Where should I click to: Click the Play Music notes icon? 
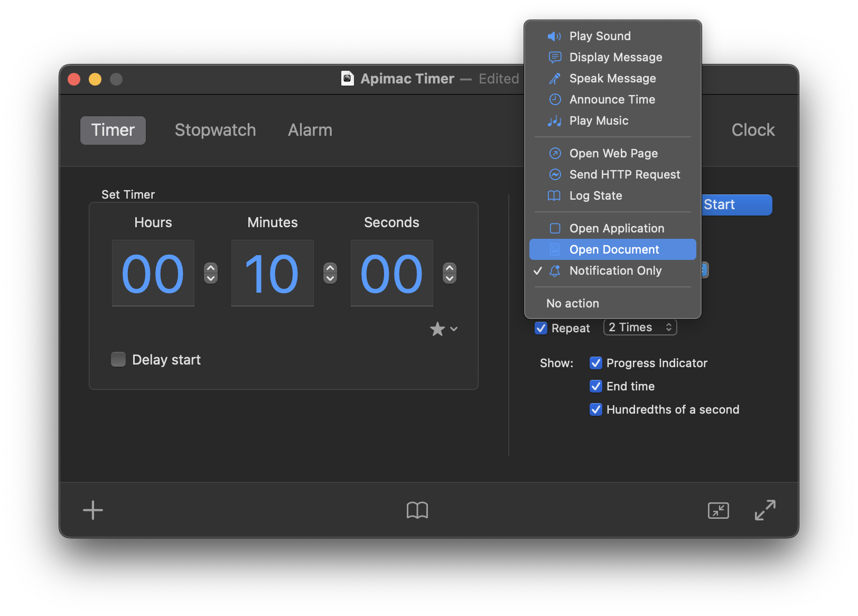[554, 121]
